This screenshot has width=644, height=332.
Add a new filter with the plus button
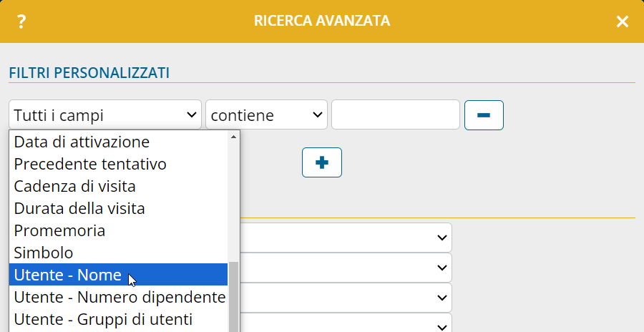(321, 162)
